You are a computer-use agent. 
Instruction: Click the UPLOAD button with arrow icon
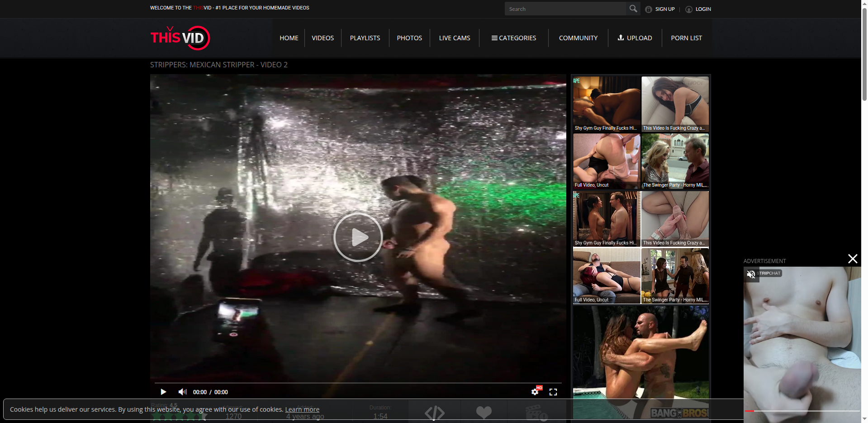point(635,38)
